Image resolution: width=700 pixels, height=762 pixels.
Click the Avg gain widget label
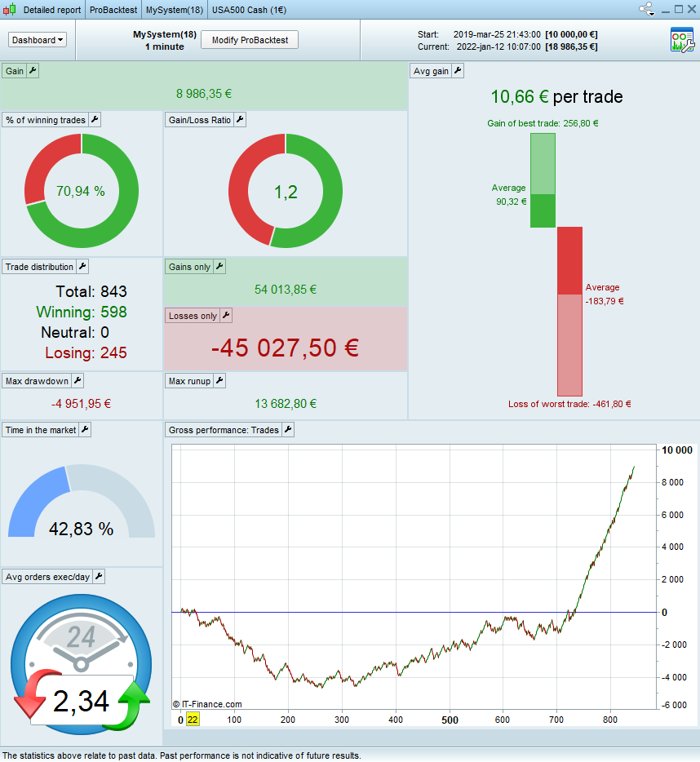[x=431, y=71]
